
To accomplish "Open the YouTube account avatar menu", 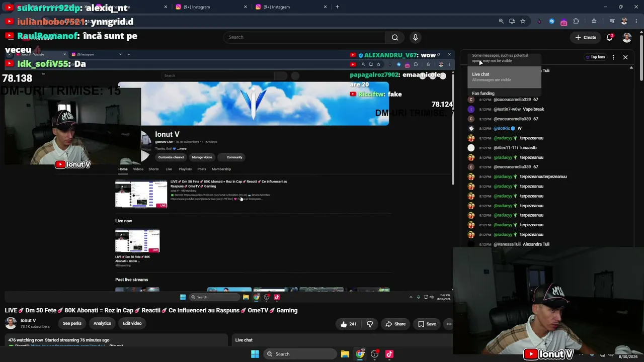I will point(627,37).
